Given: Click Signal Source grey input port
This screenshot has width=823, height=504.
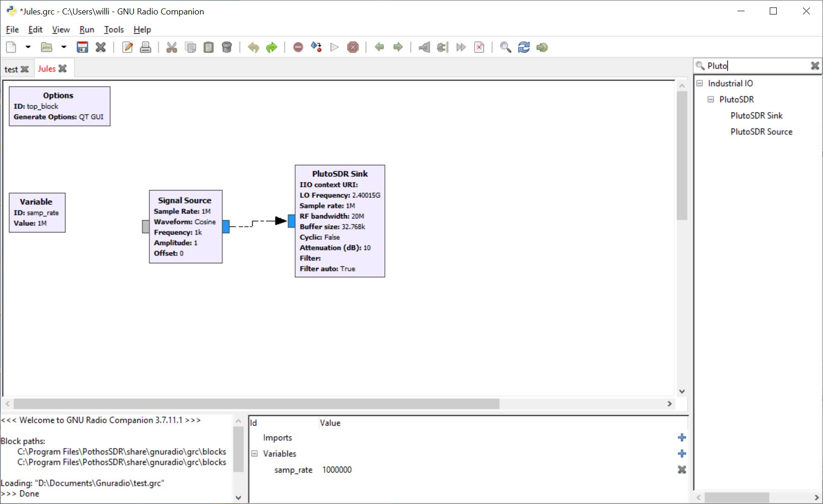Looking at the screenshot, I should point(146,226).
